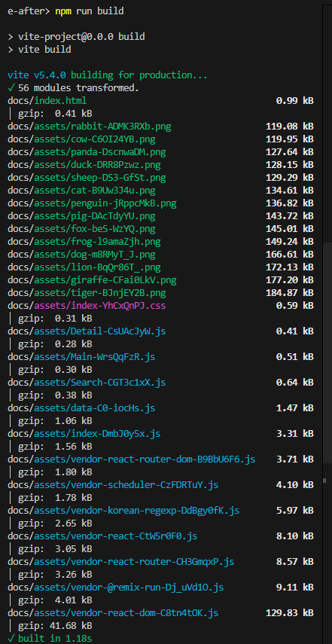Click lion-BqQr86T_.png file path

point(84,267)
